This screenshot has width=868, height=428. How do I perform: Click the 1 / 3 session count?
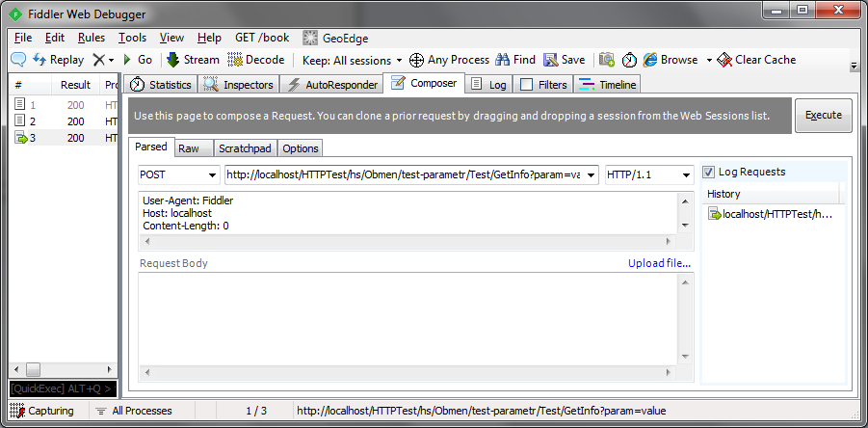click(255, 411)
